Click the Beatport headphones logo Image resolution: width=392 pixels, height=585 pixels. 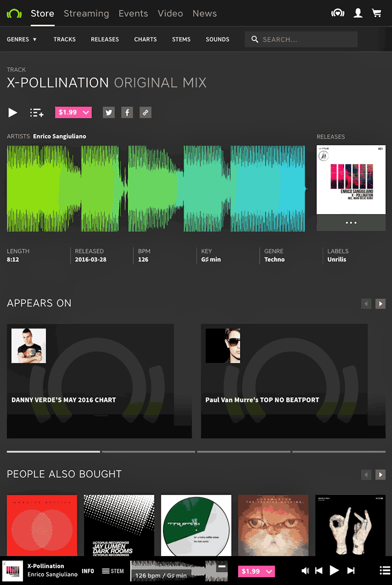tap(14, 14)
